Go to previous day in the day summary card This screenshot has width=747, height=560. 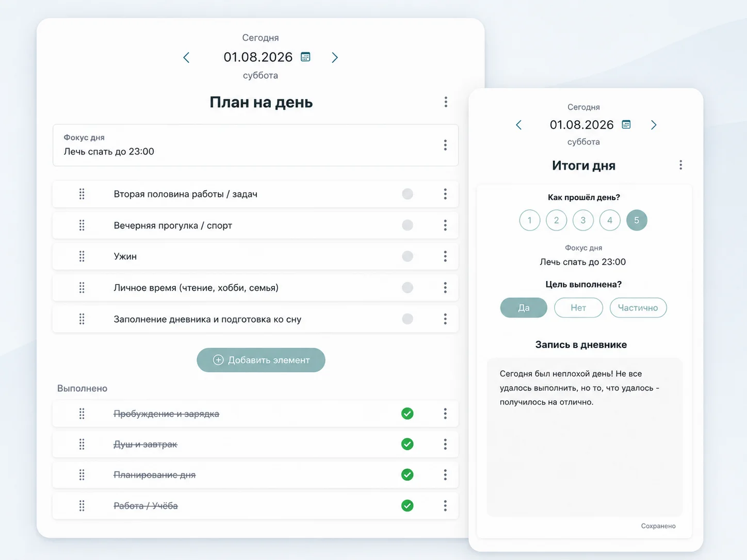518,125
